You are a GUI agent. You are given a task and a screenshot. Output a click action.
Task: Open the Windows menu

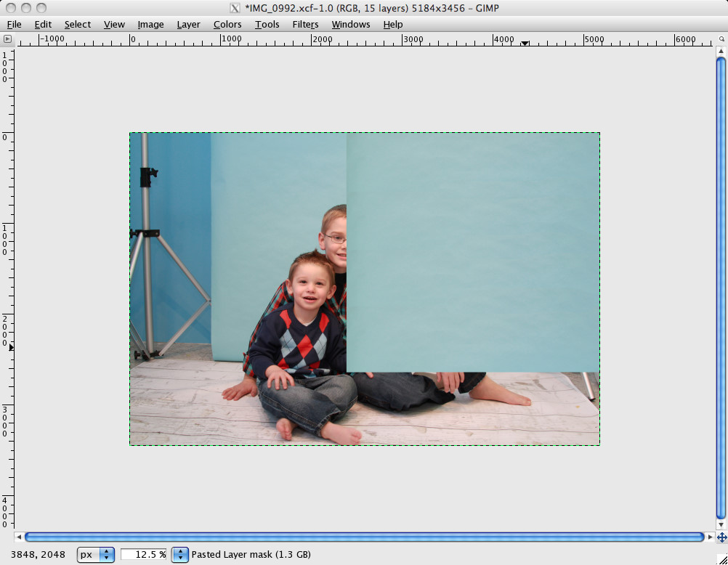[x=351, y=24]
